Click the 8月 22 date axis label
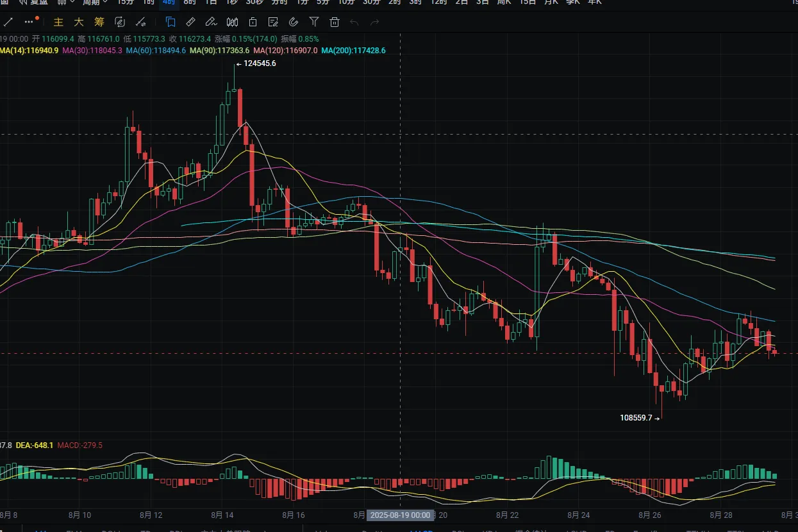 tap(507, 515)
